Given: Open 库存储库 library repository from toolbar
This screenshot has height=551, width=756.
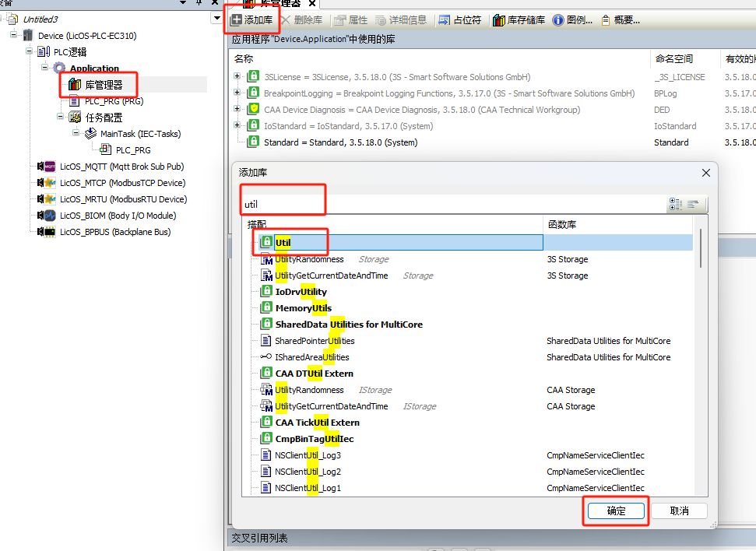Looking at the screenshot, I should [x=499, y=20].
